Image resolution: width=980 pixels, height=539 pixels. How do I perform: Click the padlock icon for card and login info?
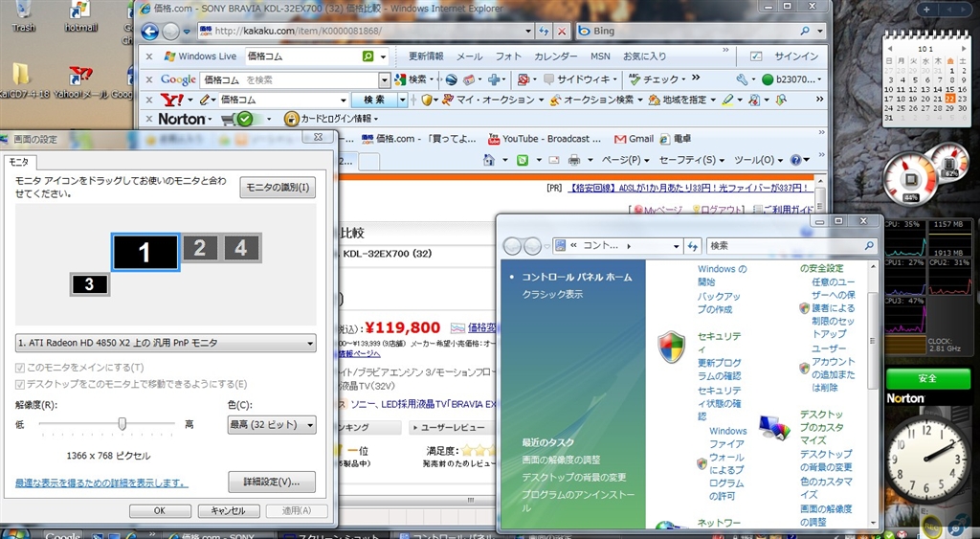[291, 118]
